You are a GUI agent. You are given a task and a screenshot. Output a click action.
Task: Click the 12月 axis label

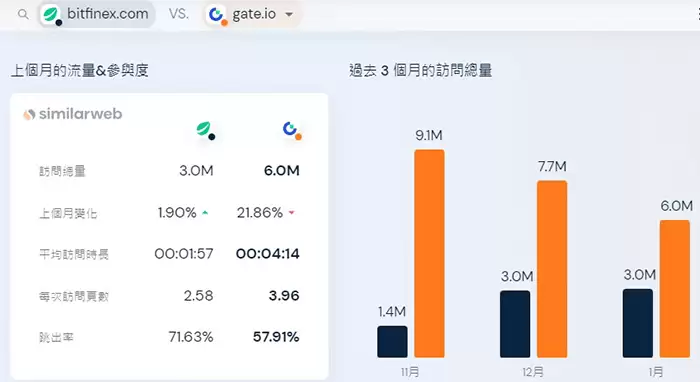pyautogui.click(x=533, y=372)
